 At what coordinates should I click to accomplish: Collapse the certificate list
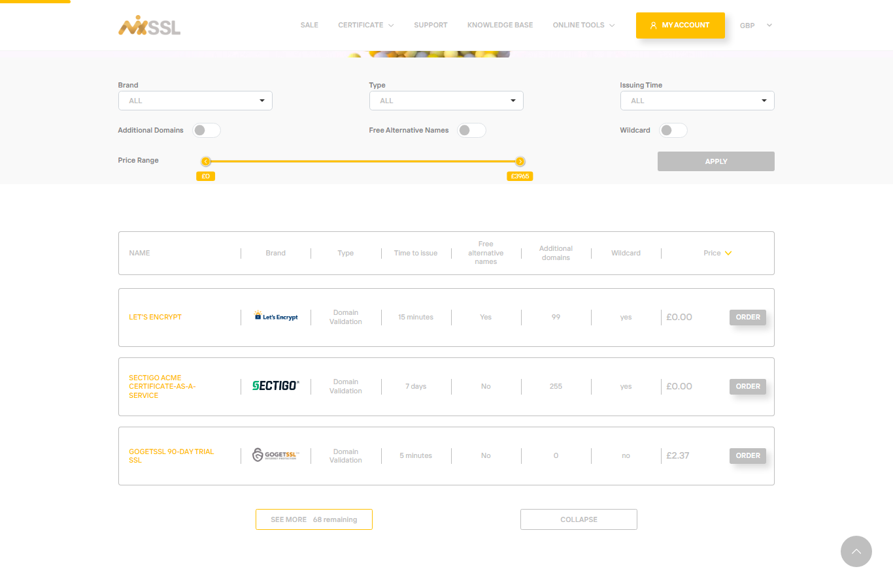point(579,519)
